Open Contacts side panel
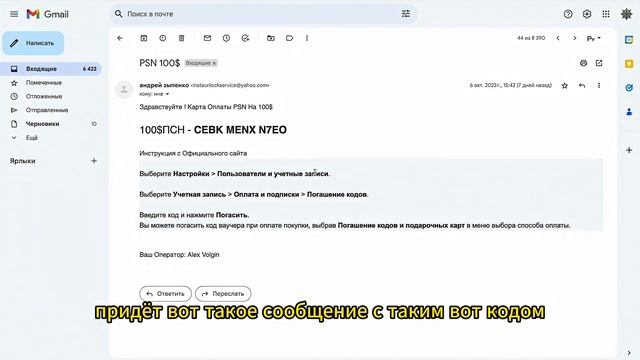The height and width of the screenshot is (360, 640). tap(629, 111)
